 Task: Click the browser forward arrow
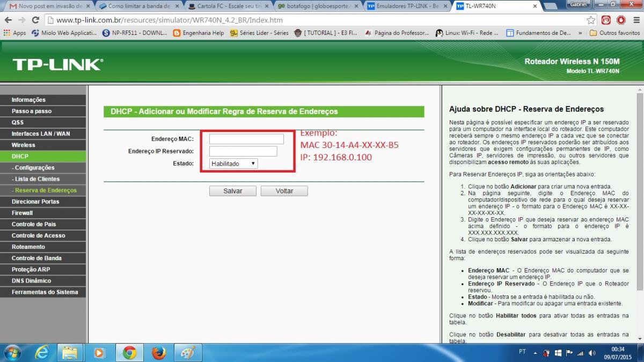tap(21, 20)
